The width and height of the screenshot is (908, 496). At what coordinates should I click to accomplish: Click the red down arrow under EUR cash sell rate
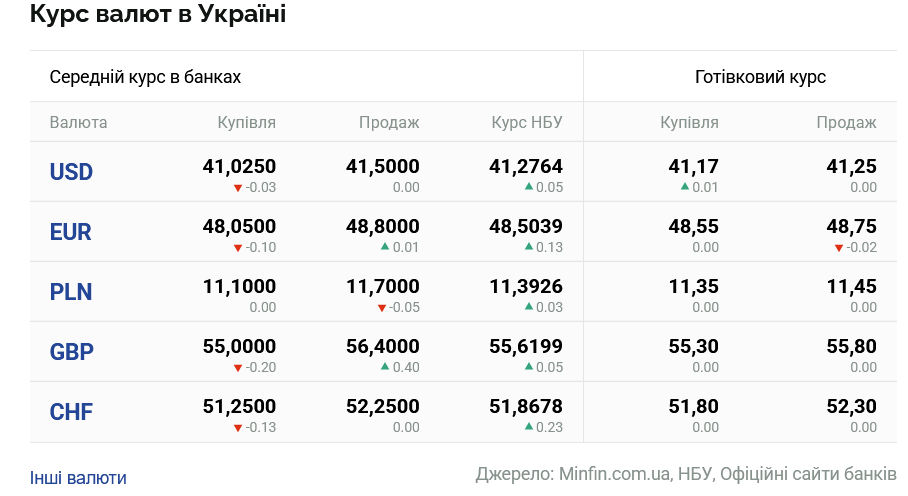[839, 248]
